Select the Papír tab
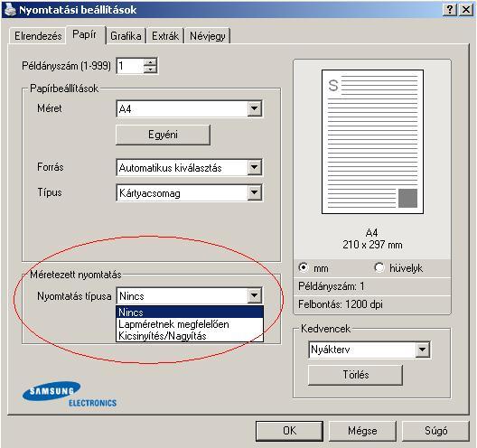The width and height of the screenshot is (477, 448). pos(85,34)
